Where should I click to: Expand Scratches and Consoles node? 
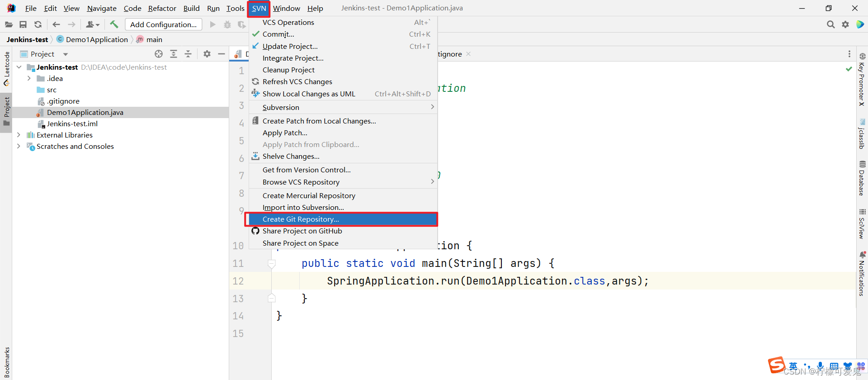pyautogui.click(x=19, y=146)
